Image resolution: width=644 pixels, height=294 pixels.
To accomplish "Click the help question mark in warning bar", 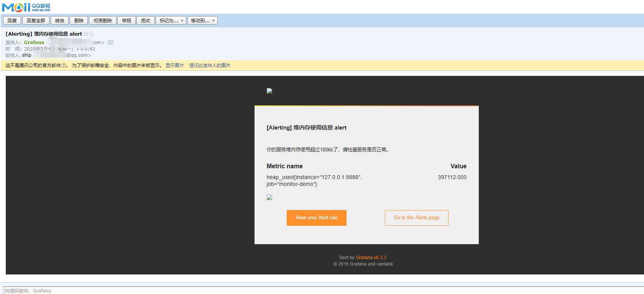I will [x=64, y=66].
